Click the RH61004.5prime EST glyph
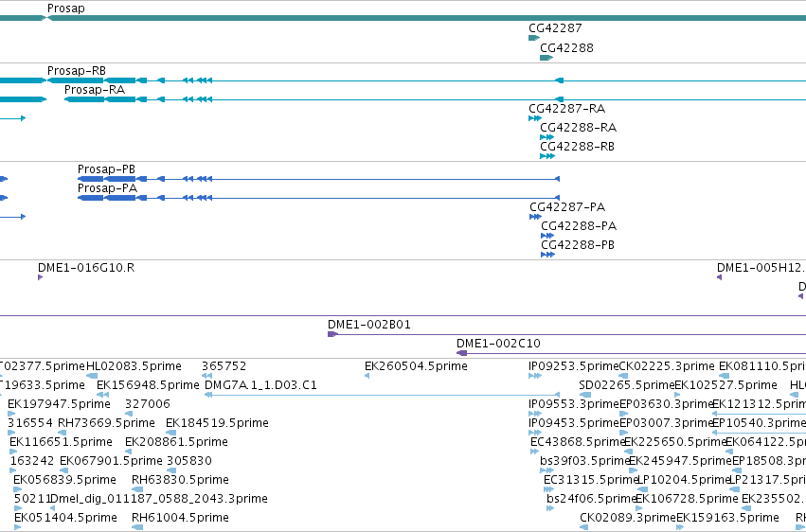The image size is (806, 532). (x=137, y=527)
